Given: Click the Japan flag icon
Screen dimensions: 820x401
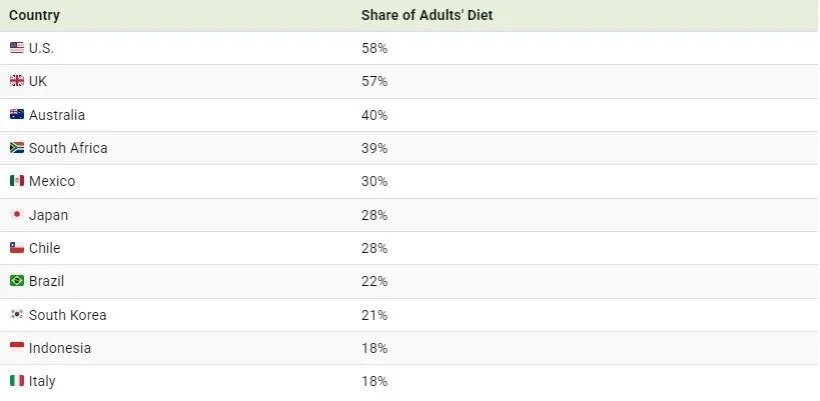Looking at the screenshot, I should tap(17, 215).
